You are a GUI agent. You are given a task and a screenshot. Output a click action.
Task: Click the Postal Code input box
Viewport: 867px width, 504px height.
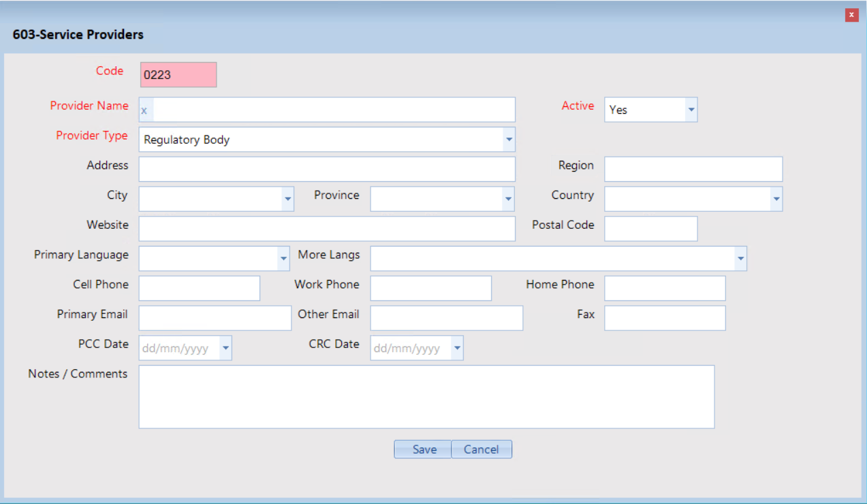pos(650,229)
